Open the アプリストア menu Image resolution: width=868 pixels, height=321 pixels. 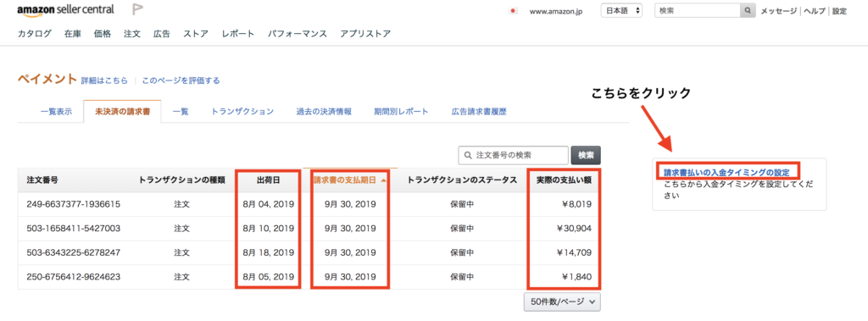(x=365, y=34)
